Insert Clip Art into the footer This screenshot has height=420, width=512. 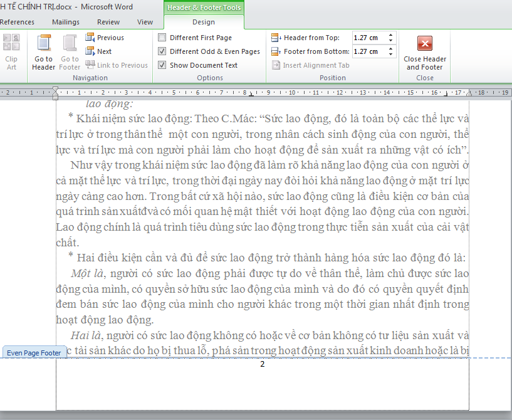pos(11,51)
